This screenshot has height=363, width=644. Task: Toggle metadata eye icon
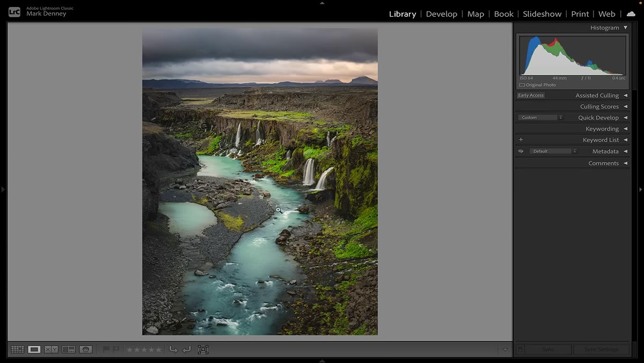(x=521, y=151)
